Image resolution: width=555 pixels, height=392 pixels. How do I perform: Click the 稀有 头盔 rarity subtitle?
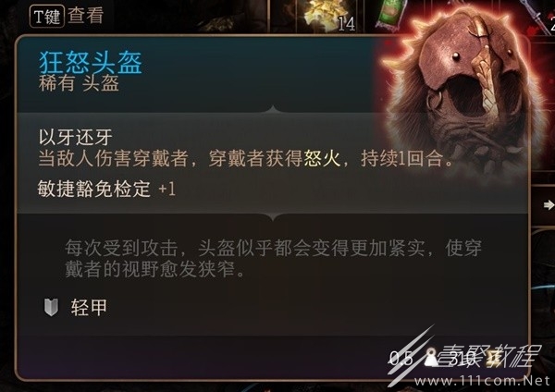click(x=79, y=84)
